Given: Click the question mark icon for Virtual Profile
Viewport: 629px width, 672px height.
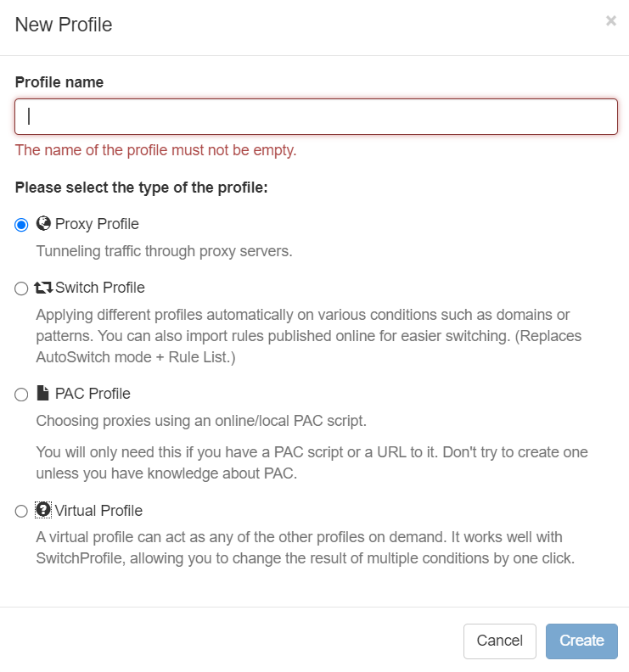Looking at the screenshot, I should click(43, 510).
